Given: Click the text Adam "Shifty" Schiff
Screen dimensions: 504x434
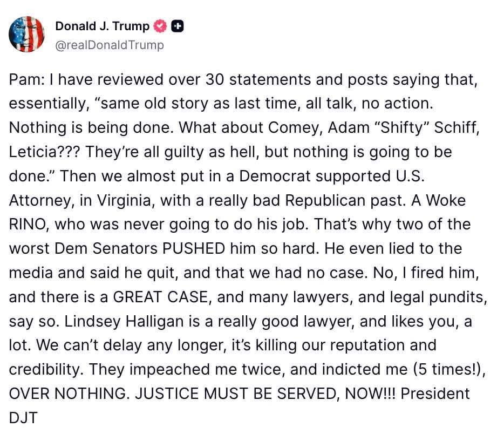Looking at the screenshot, I should pos(404,127).
